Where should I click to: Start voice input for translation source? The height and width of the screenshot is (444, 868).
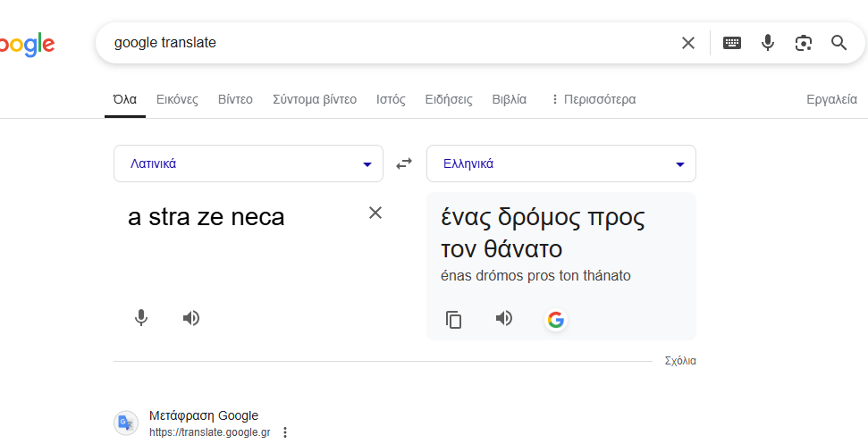pos(141,318)
